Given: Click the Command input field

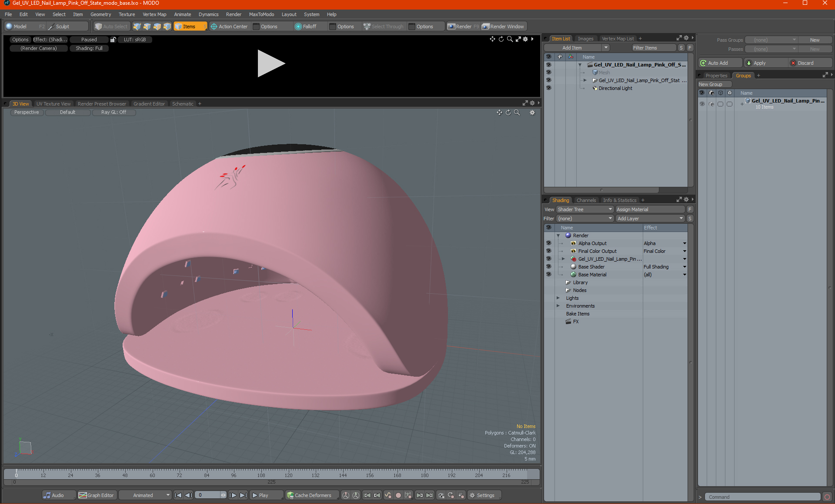Looking at the screenshot, I should [763, 497].
